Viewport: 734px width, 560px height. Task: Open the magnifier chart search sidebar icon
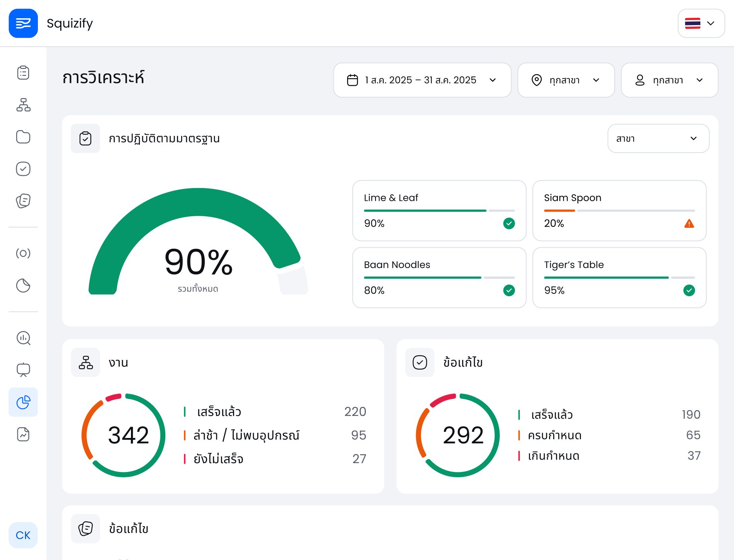[x=23, y=338]
